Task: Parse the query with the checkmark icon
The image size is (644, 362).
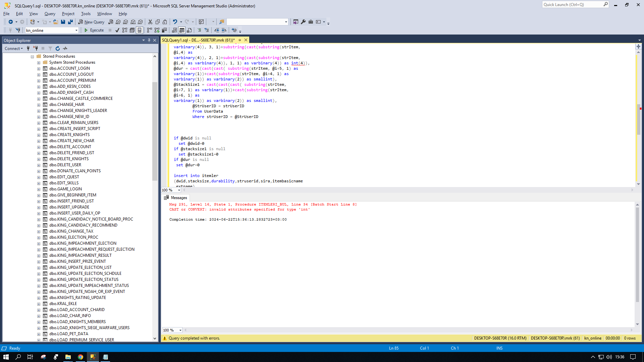Action: pos(117,30)
